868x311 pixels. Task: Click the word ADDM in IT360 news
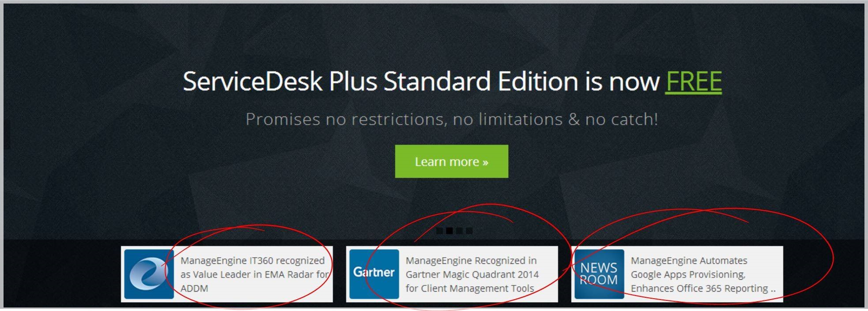coord(194,288)
